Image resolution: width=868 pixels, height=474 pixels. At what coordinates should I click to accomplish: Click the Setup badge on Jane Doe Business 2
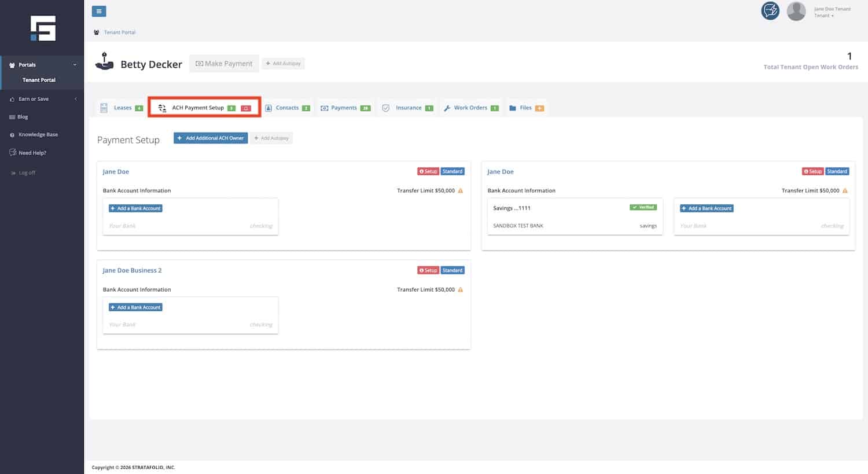(x=428, y=270)
